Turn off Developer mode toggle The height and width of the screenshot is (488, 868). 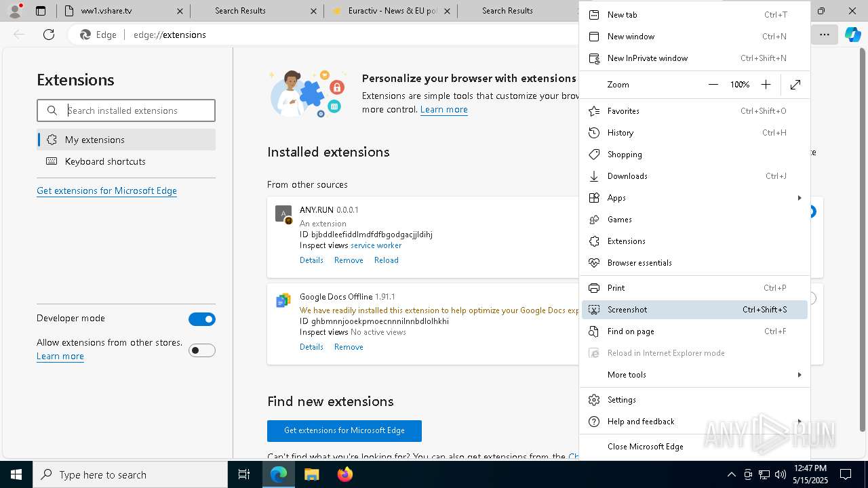click(x=202, y=319)
